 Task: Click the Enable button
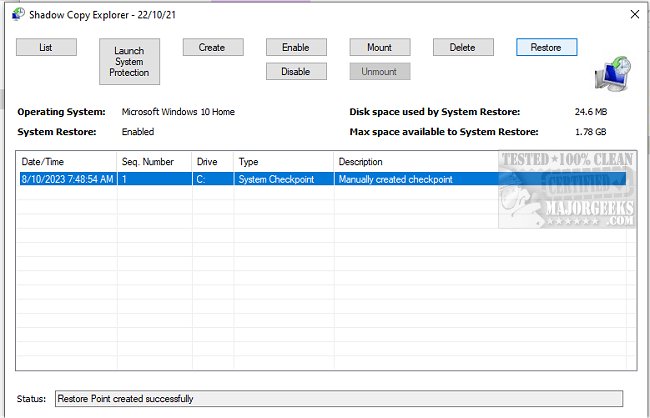[295, 47]
